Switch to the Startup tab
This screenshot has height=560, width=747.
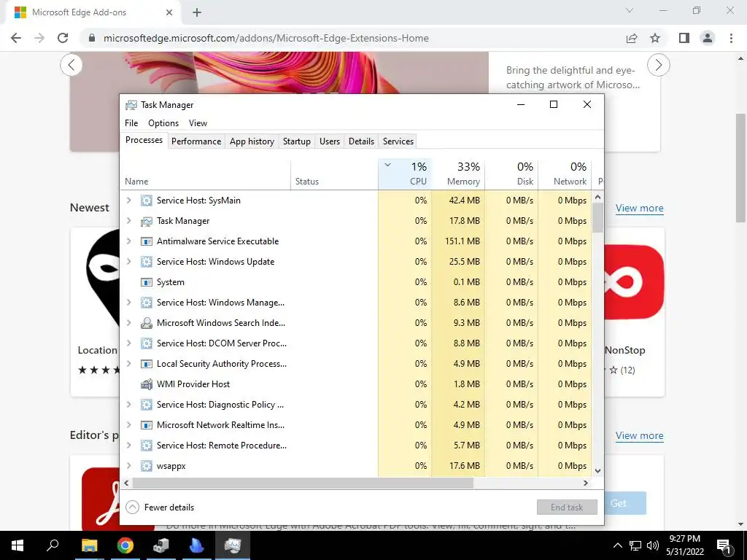click(x=297, y=141)
